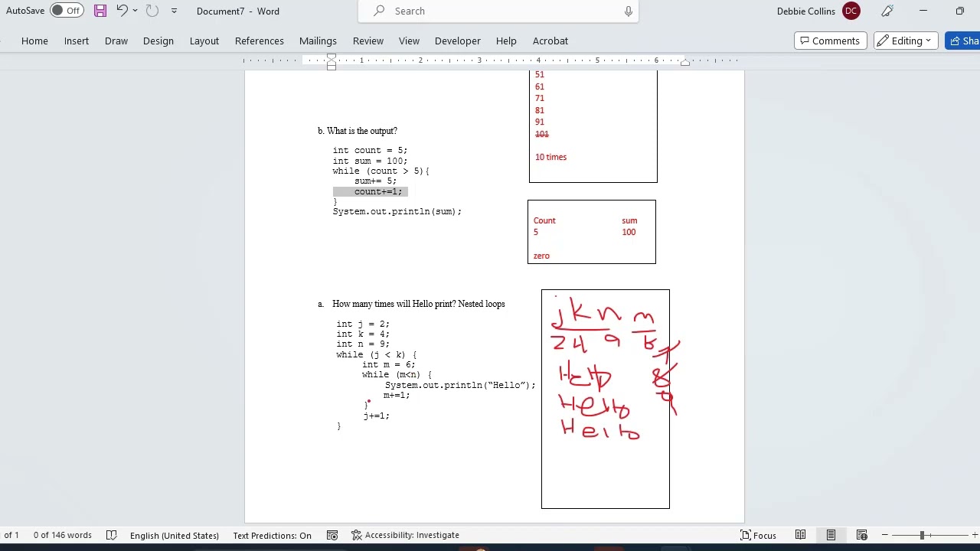
Task: Click the line 'j+=1;'
Action: tap(376, 416)
